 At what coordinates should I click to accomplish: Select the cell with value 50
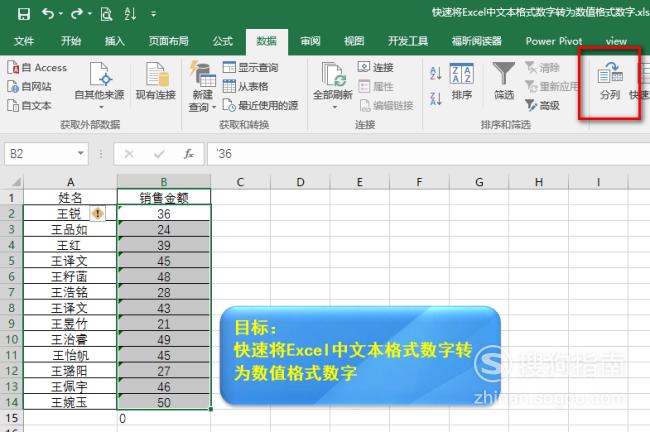pos(164,402)
